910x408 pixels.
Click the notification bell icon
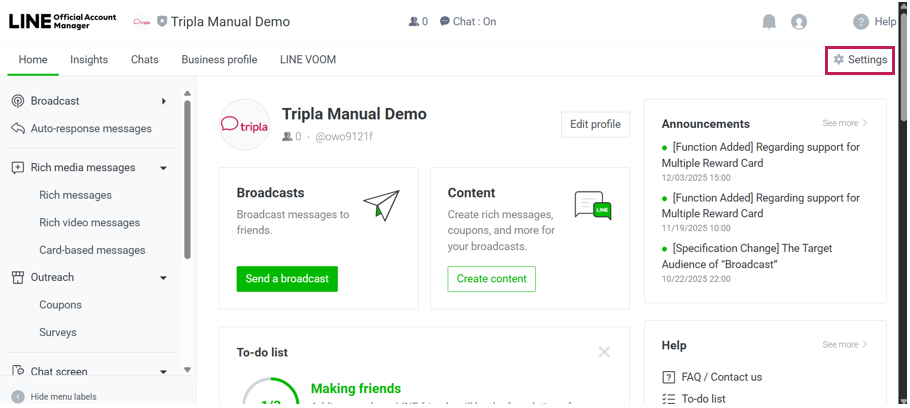[769, 22]
